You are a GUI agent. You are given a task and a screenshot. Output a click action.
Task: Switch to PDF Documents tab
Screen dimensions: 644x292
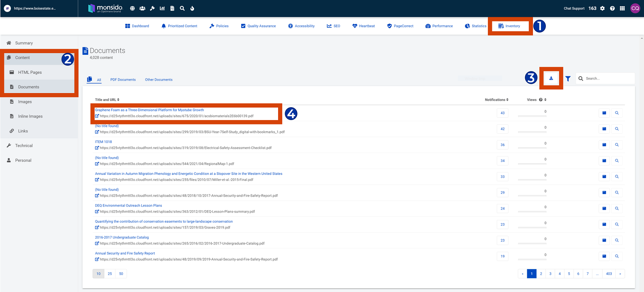tap(123, 80)
